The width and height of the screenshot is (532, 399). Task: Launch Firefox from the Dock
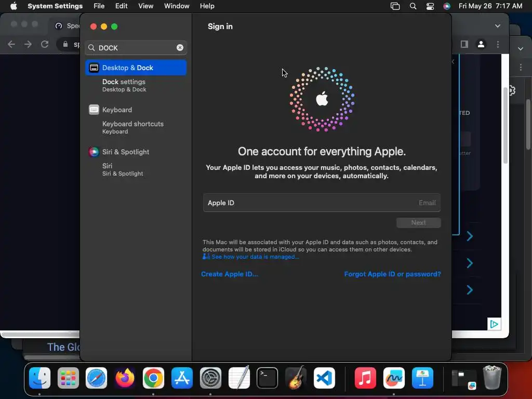click(125, 378)
